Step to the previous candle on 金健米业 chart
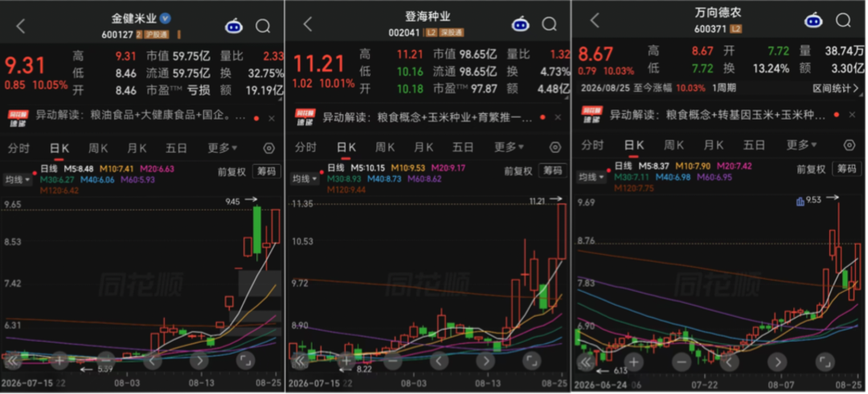The height and width of the screenshot is (394, 868). (152, 361)
